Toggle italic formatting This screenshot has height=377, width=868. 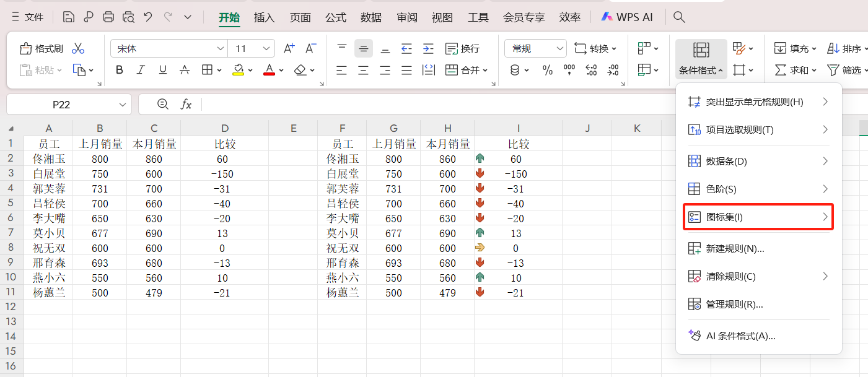pyautogui.click(x=141, y=70)
